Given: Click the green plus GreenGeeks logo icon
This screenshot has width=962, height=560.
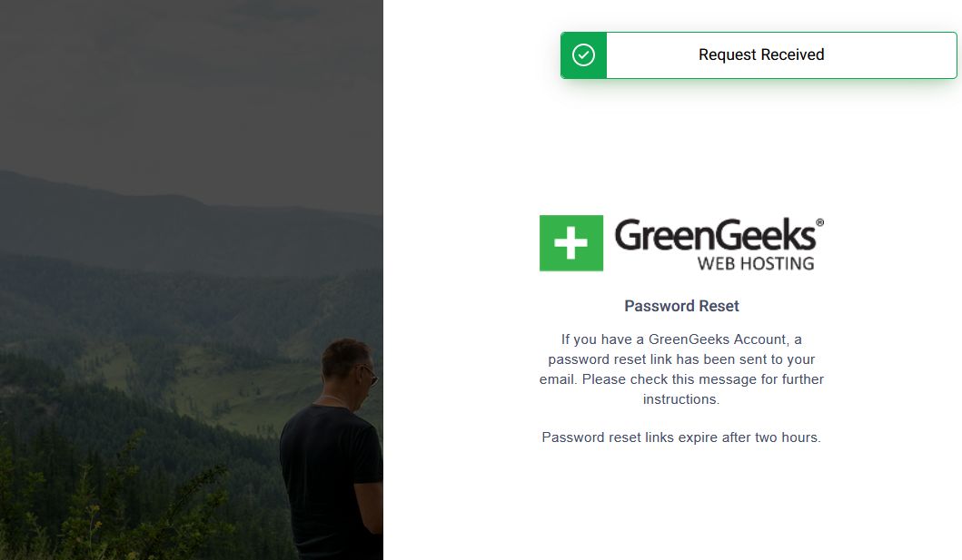Looking at the screenshot, I should [571, 243].
